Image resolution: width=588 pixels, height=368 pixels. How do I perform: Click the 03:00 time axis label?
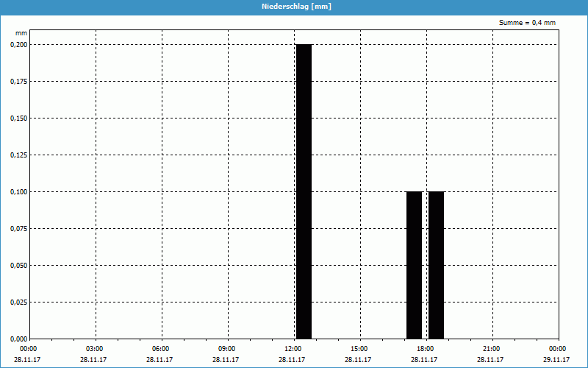(94, 349)
